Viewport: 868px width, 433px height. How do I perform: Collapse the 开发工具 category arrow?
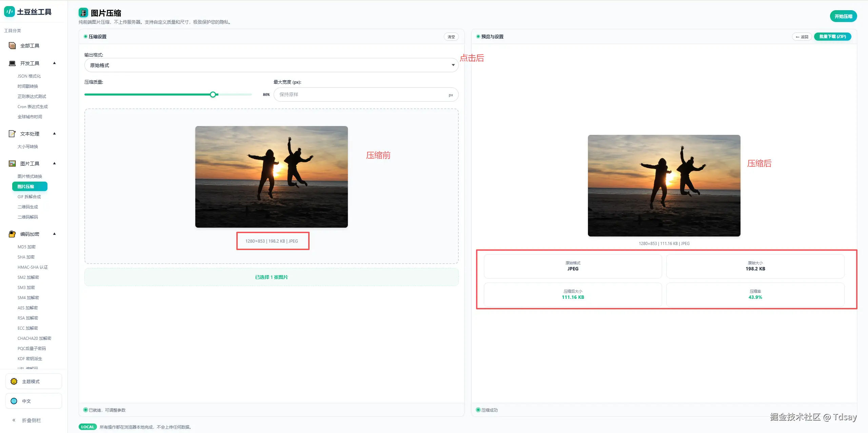(54, 63)
